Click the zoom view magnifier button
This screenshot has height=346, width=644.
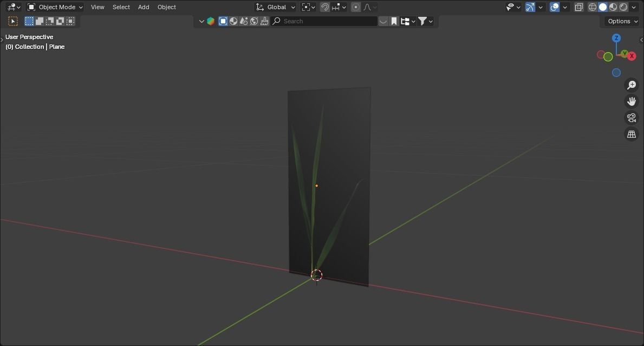tap(631, 85)
